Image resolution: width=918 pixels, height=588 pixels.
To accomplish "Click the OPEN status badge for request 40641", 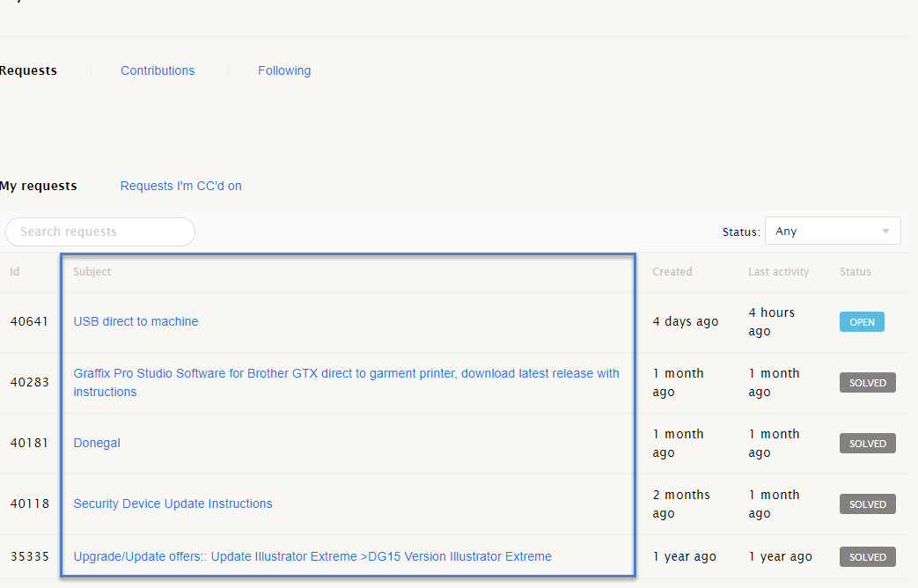I will [862, 322].
